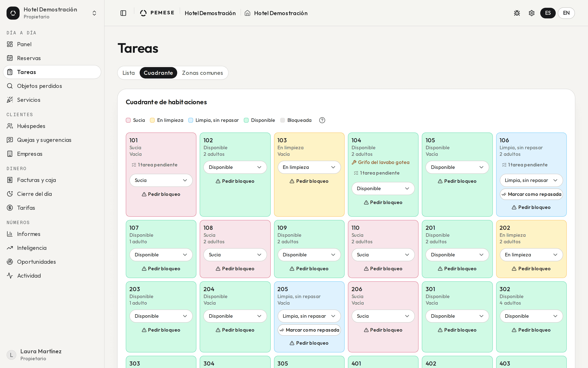Click Pedir bloqueo on room 110
The image size is (588, 368).
coord(383,269)
